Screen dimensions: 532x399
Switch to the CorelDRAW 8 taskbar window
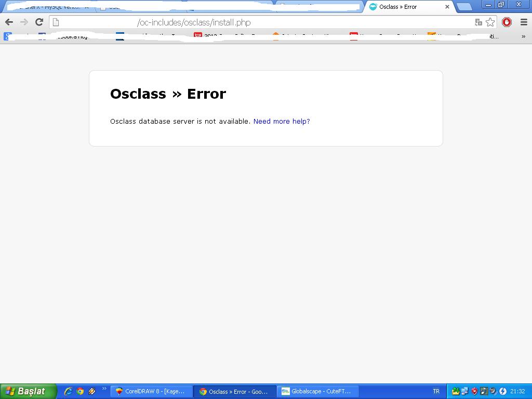tap(151, 392)
